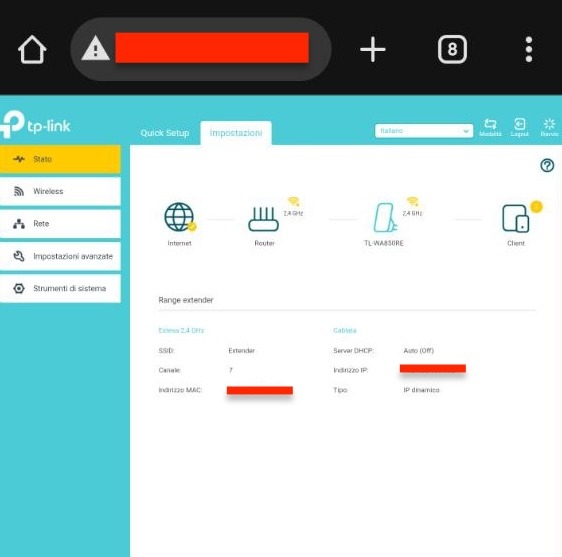This screenshot has height=557, width=562.
Task: Click the Client devices icon
Action: pyautogui.click(x=516, y=218)
